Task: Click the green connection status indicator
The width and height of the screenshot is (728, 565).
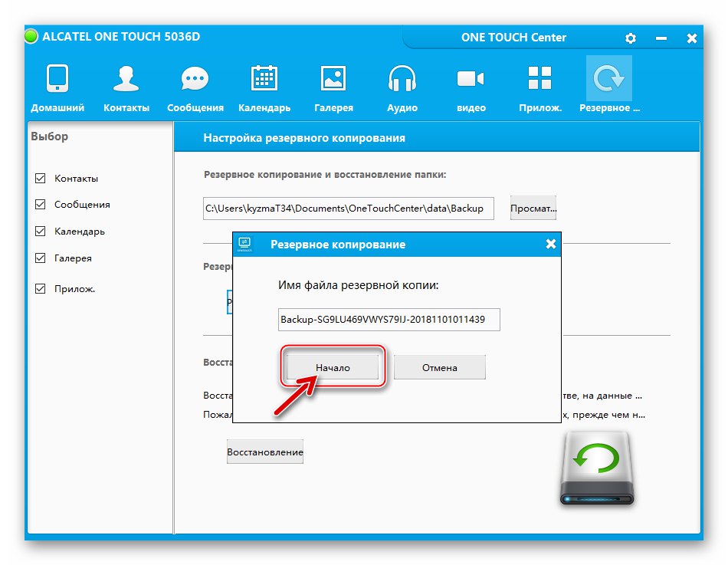Action: (31, 36)
